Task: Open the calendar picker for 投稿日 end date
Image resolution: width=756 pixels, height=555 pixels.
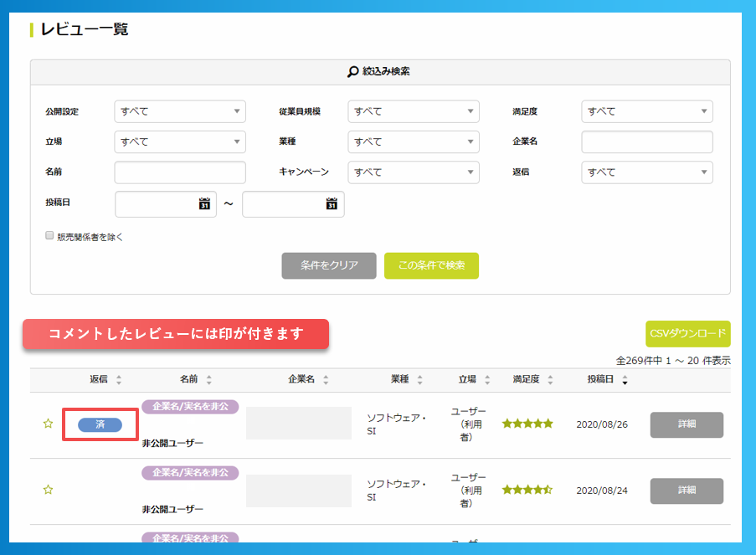Action: [x=333, y=203]
